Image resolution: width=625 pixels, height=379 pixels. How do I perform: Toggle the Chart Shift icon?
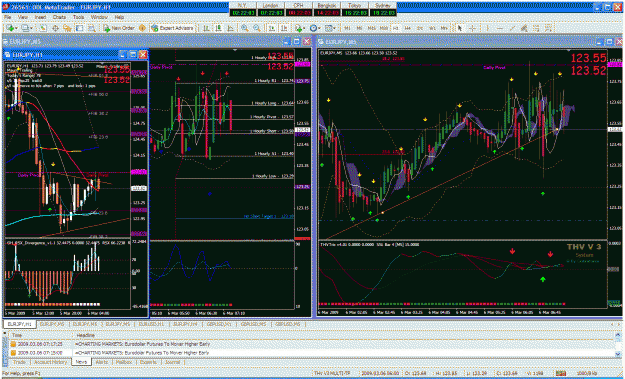coord(284,28)
